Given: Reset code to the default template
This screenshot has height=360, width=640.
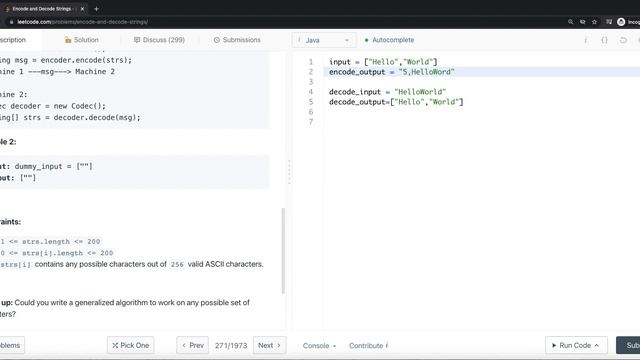Looking at the screenshot, I should pyautogui.click(x=623, y=40).
